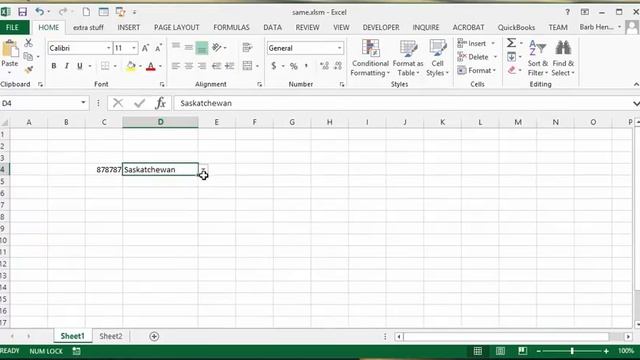Screen dimensions: 640x360
Task: Click the Redo arrow icon
Action: 62,12
